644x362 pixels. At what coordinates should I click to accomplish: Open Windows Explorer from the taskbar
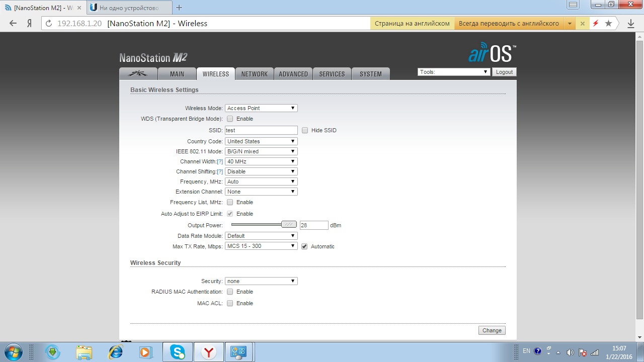[84, 352]
